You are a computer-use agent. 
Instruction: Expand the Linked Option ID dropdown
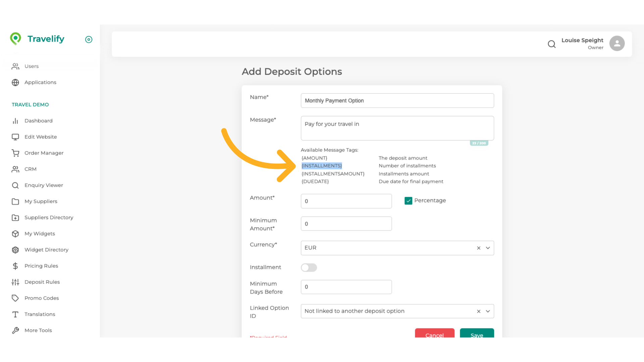click(488, 311)
